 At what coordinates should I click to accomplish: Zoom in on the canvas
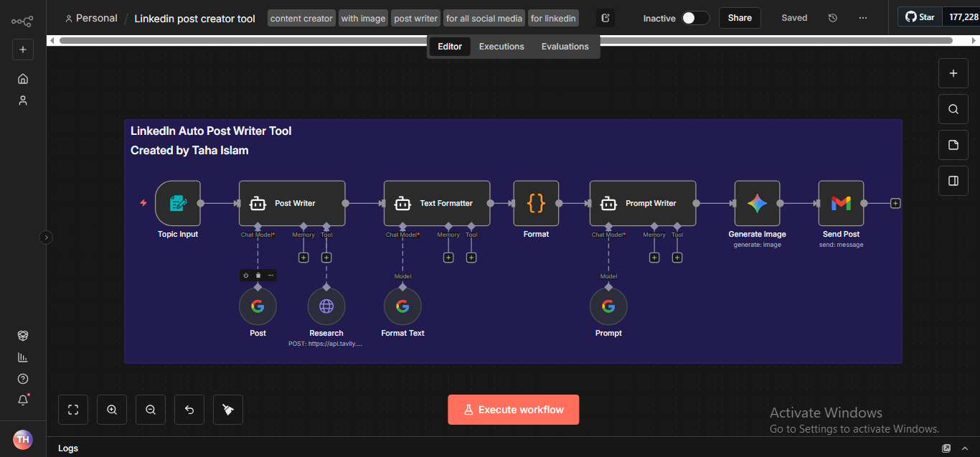point(112,410)
